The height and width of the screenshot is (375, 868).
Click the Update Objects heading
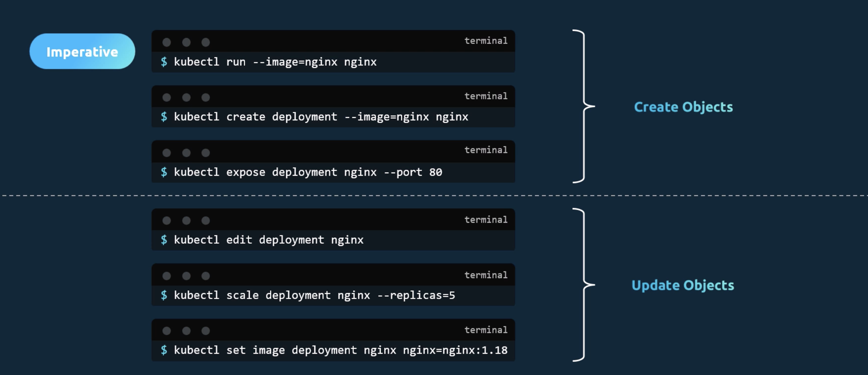[683, 286]
